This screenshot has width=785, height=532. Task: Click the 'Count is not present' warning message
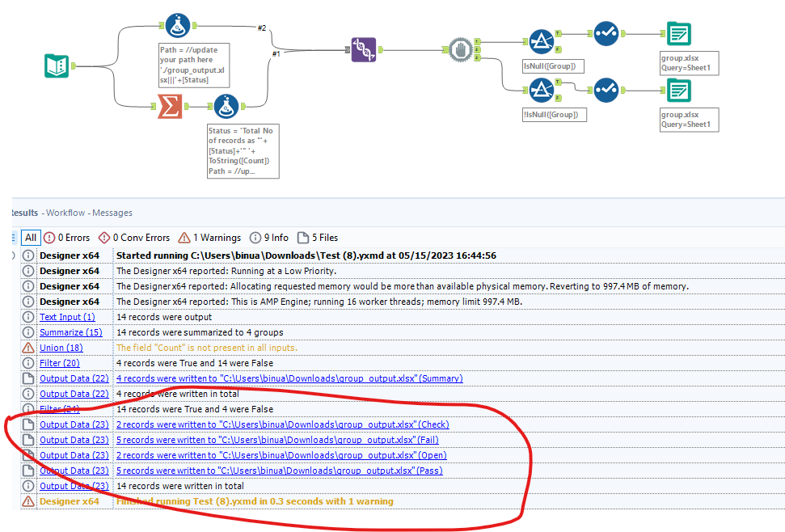click(x=207, y=348)
